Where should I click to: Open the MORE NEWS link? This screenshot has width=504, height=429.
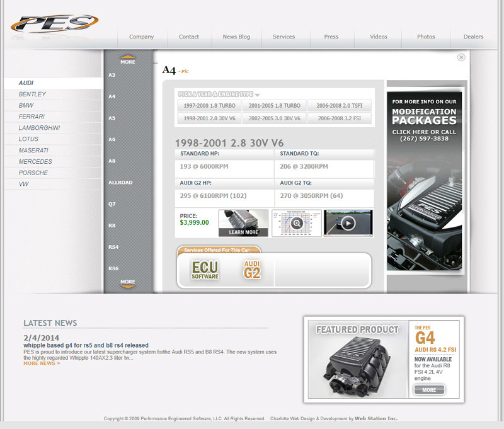(42, 363)
